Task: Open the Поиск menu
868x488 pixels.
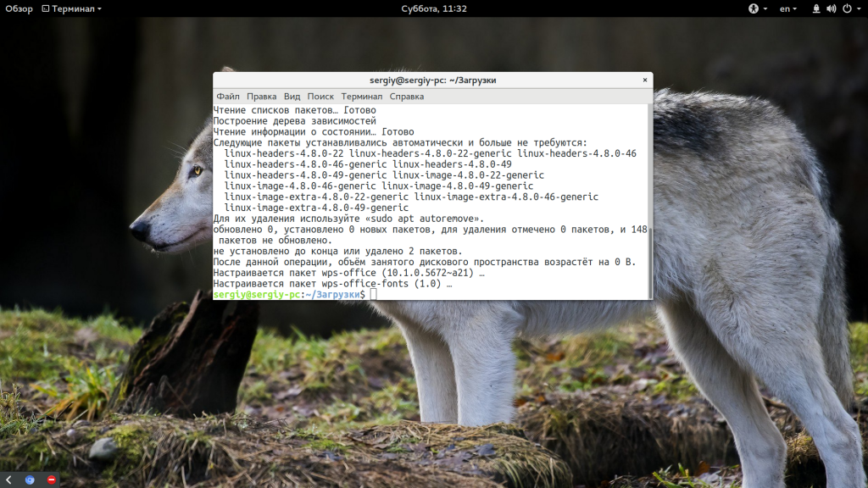Action: [320, 97]
